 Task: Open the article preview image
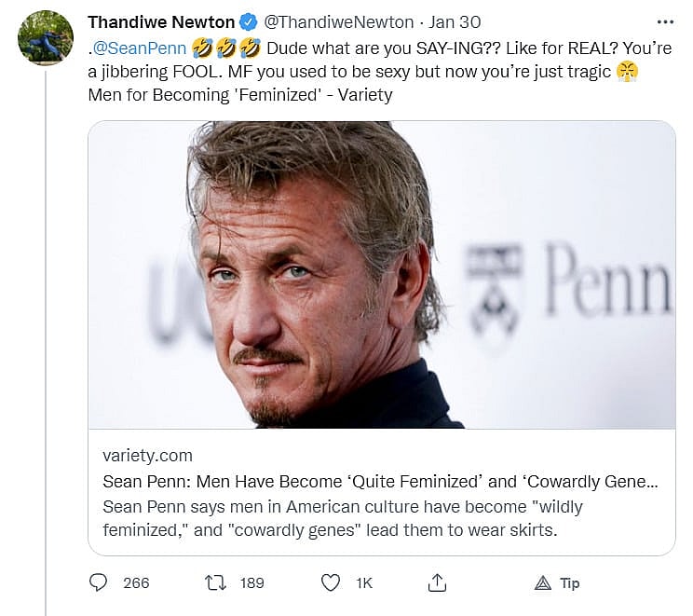(382, 275)
